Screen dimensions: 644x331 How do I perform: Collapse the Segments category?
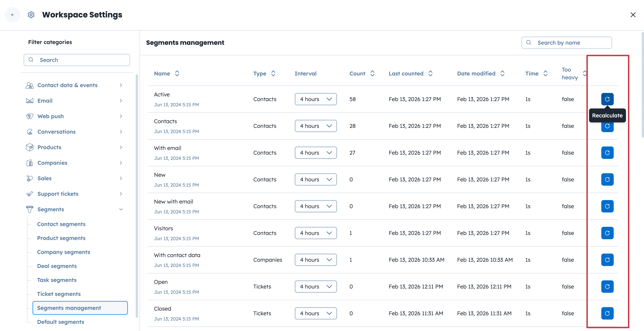click(x=121, y=209)
